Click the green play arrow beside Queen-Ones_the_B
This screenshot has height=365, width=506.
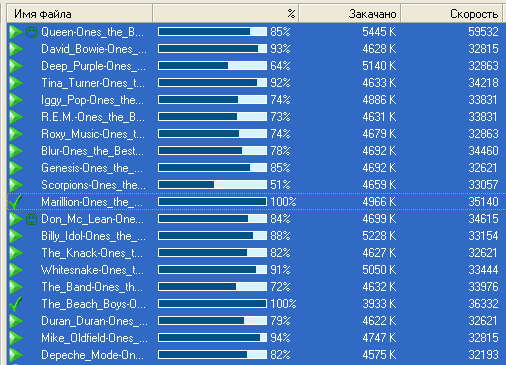(x=16, y=32)
